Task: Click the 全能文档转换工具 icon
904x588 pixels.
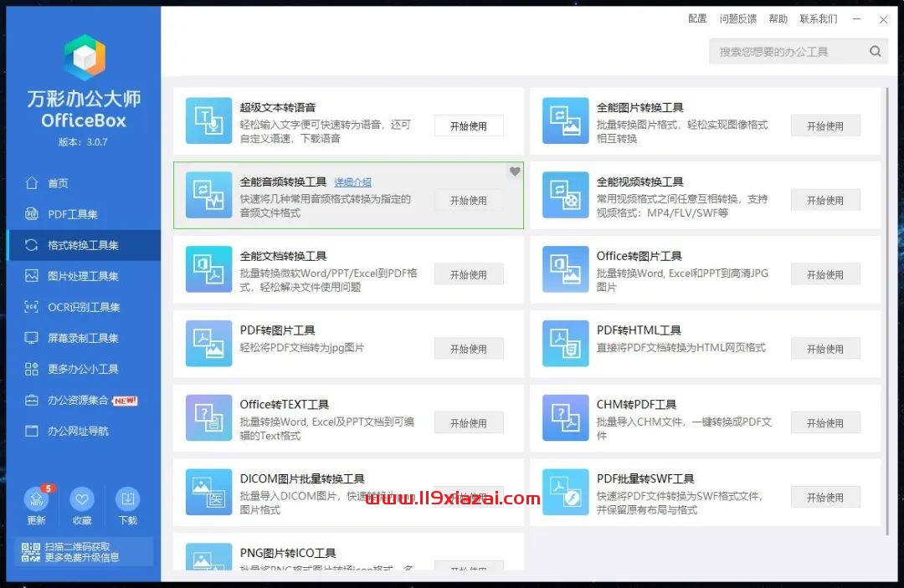Action: 208,269
